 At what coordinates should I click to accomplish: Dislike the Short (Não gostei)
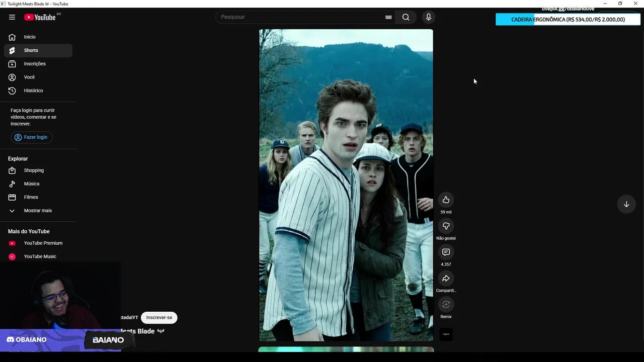click(x=446, y=226)
